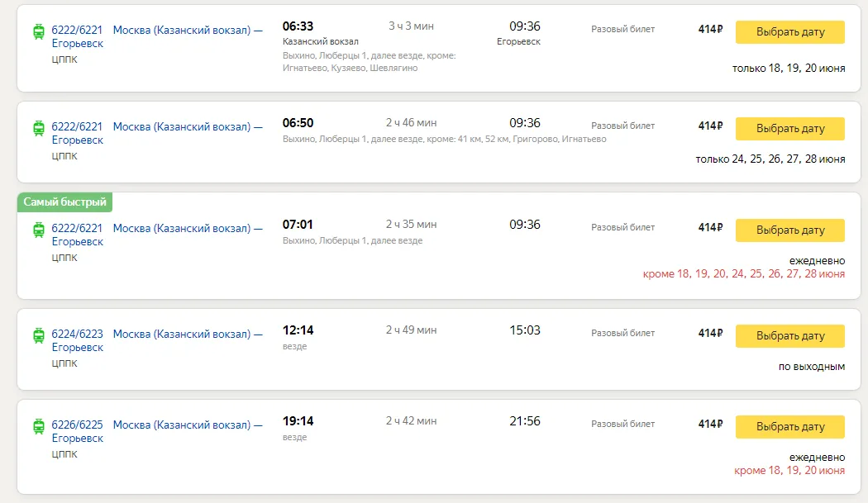Viewport: 868px width, 503px height.
Task: Click the 'по выходным' schedule note
Action: click(811, 366)
